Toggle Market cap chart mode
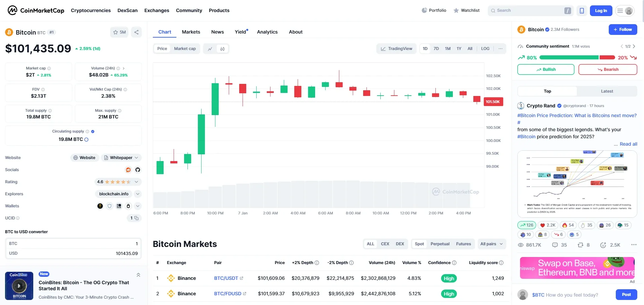Image resolution: width=644 pixels, height=305 pixels. 185,49
